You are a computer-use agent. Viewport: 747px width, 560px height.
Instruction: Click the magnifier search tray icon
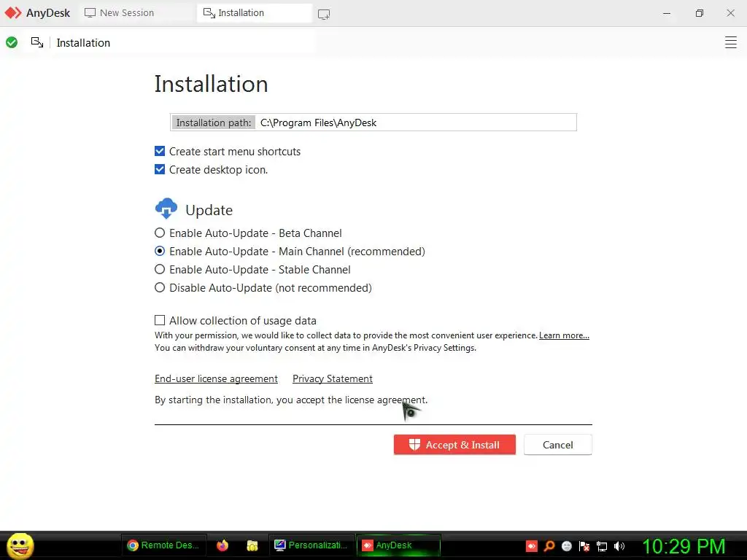click(549, 545)
